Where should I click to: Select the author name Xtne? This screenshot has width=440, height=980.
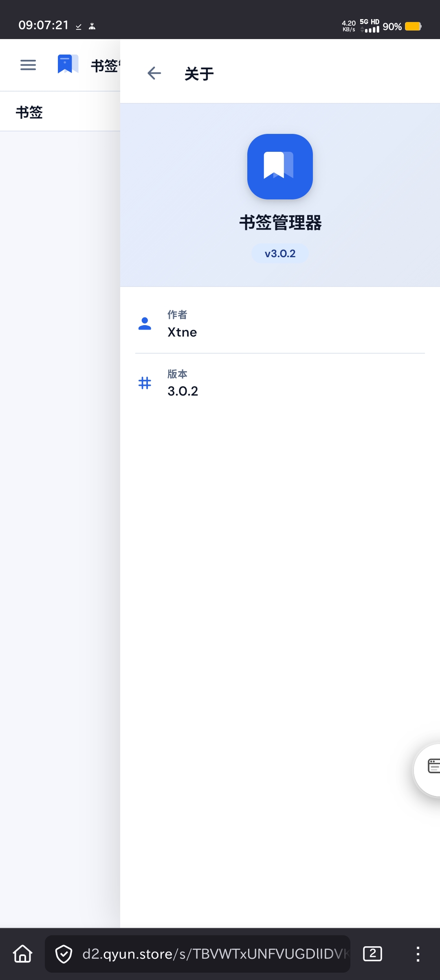[x=182, y=332]
